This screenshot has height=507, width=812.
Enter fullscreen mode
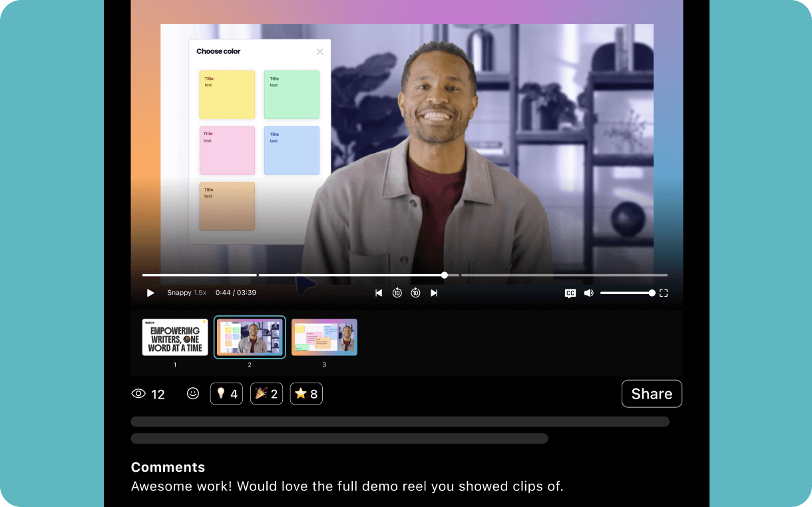pos(664,293)
